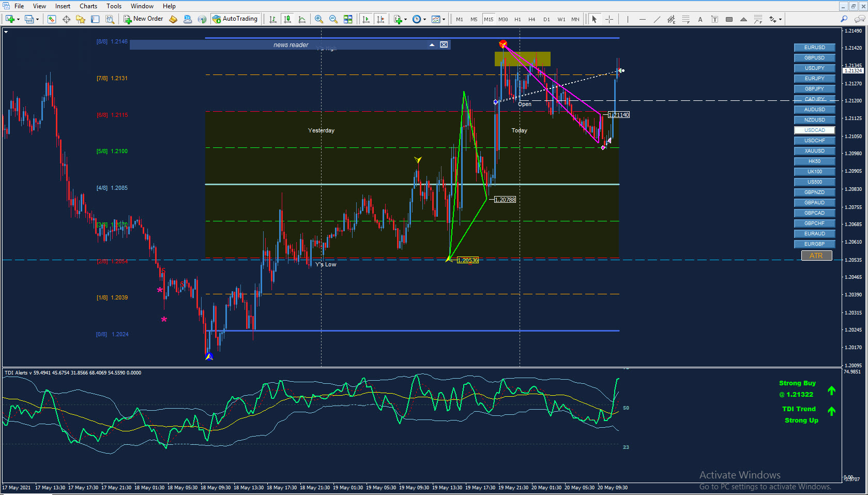Switch to candlestick chart view
The image size is (868, 495).
pos(287,19)
